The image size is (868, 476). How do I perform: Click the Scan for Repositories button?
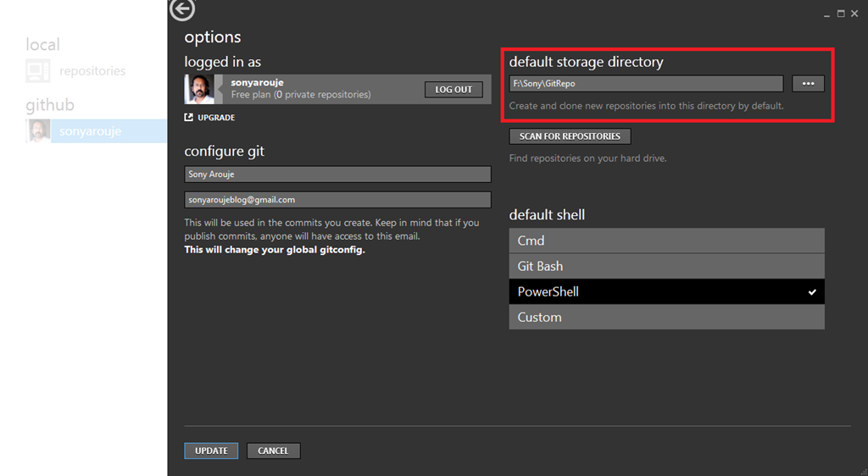coord(570,136)
